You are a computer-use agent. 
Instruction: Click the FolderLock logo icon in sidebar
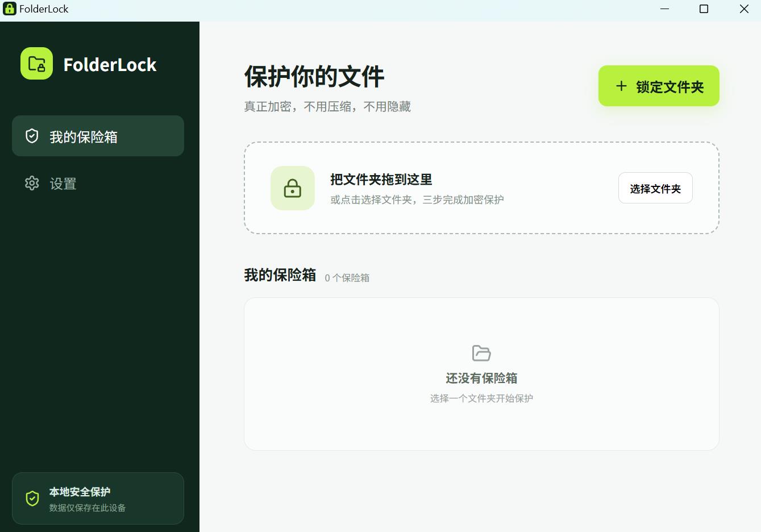pos(36,64)
